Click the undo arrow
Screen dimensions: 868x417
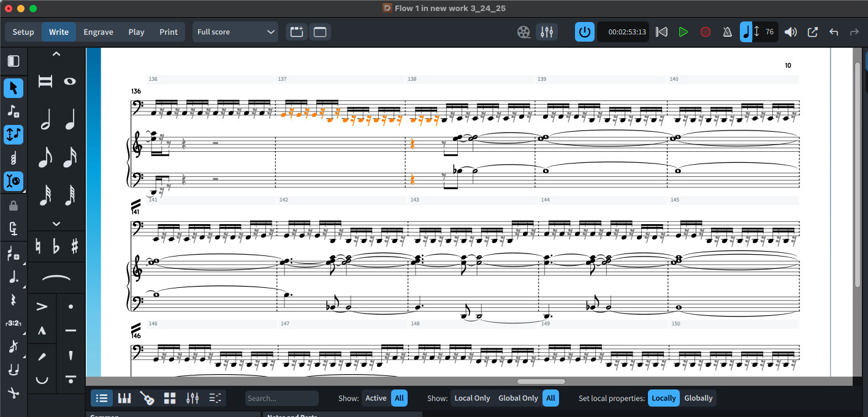834,32
